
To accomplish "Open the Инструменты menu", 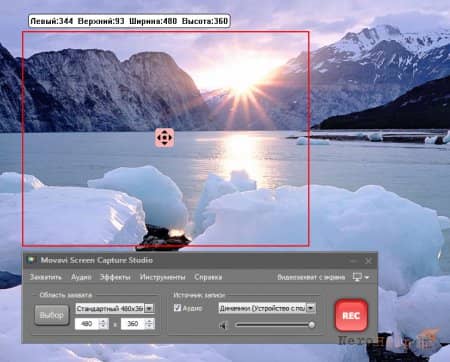I will coord(162,277).
